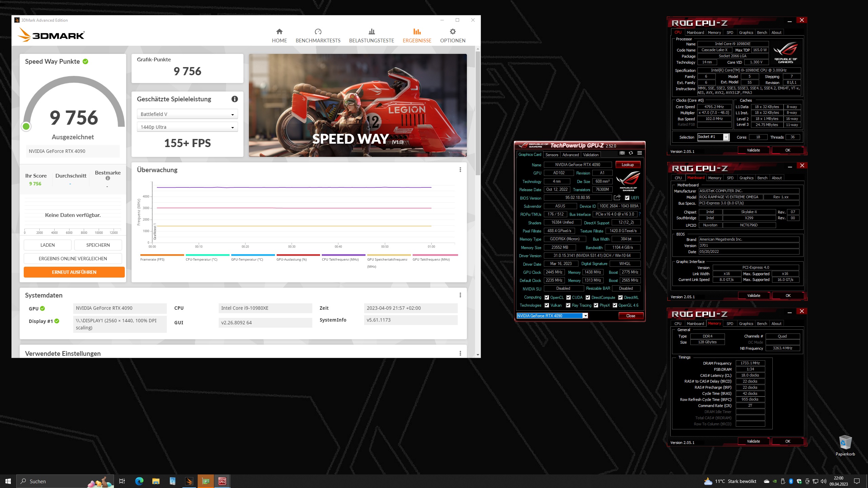Switch to the Validation tab in GPU-Z
This screenshot has width=868, height=488.
pos(591,155)
